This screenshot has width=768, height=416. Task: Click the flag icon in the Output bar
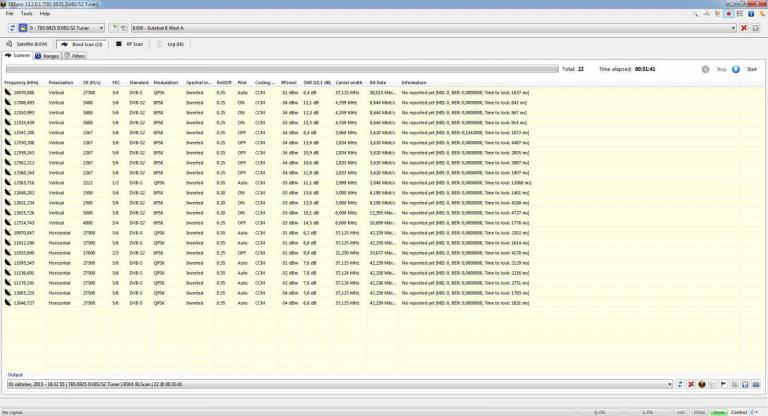tap(723, 384)
